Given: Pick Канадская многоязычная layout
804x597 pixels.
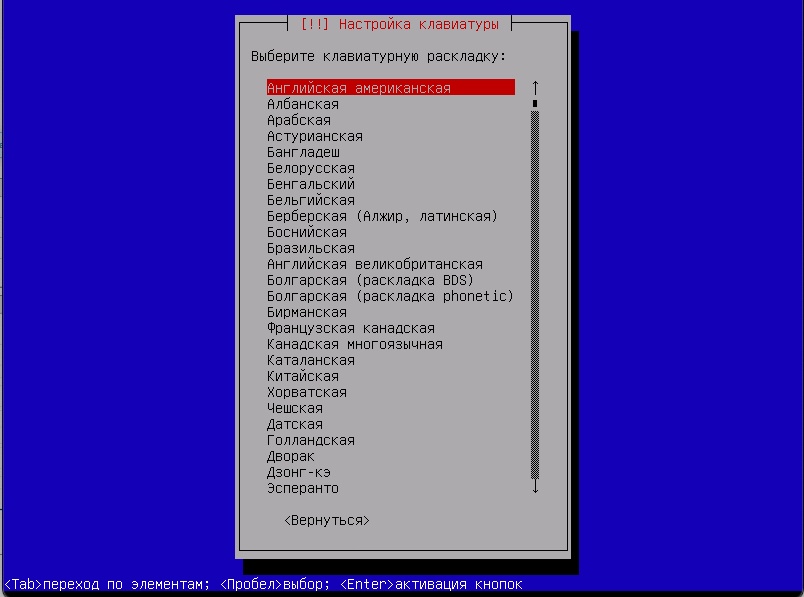Looking at the screenshot, I should pyautogui.click(x=355, y=344).
